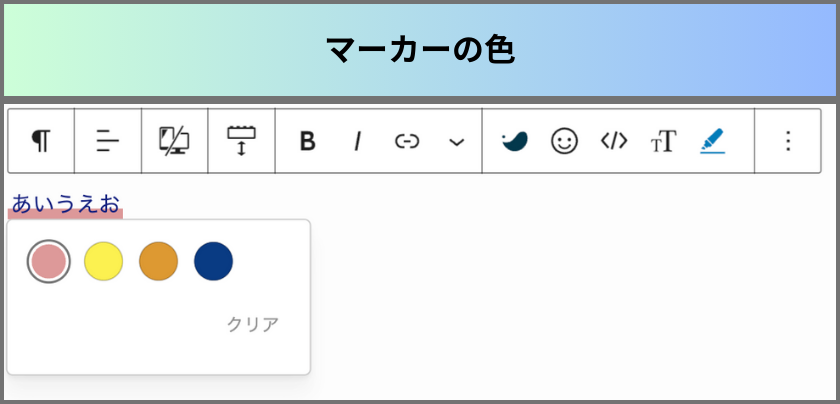Open the three-dot block options menu
The height and width of the screenshot is (404, 840).
(788, 141)
